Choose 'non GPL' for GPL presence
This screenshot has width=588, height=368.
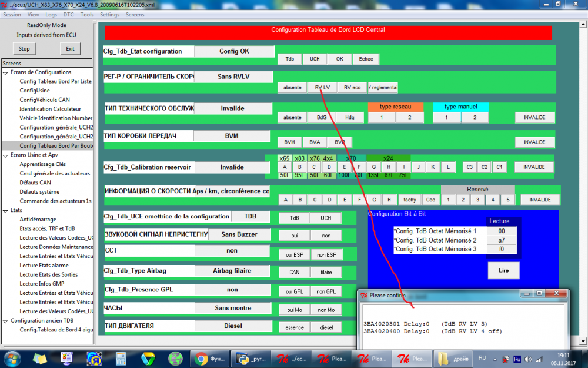[326, 291]
